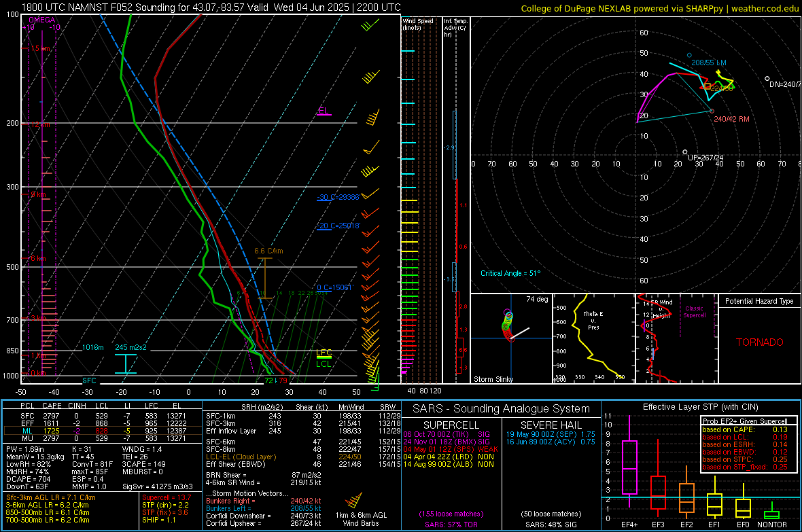Image resolution: width=802 pixels, height=532 pixels.
Task: Select the EFF parcel row
Action: click(103, 423)
